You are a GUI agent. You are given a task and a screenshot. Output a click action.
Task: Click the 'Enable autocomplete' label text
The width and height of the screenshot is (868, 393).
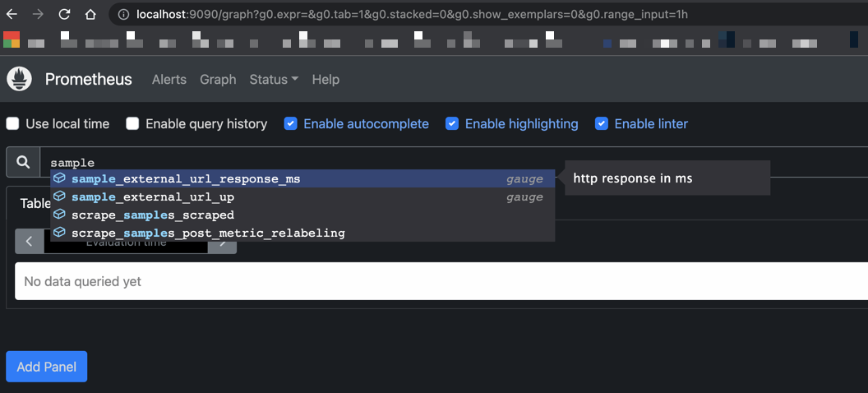367,123
